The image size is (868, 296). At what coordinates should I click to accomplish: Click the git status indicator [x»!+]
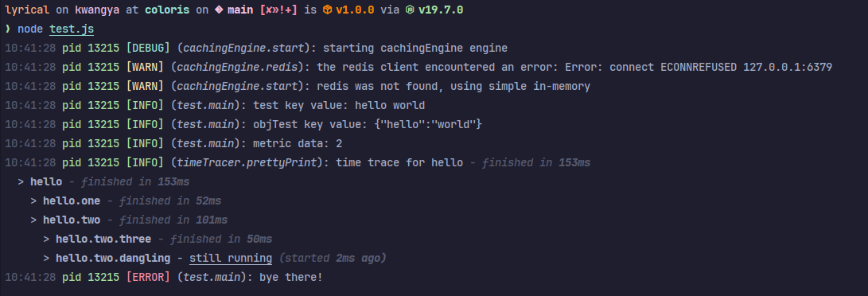pos(278,10)
